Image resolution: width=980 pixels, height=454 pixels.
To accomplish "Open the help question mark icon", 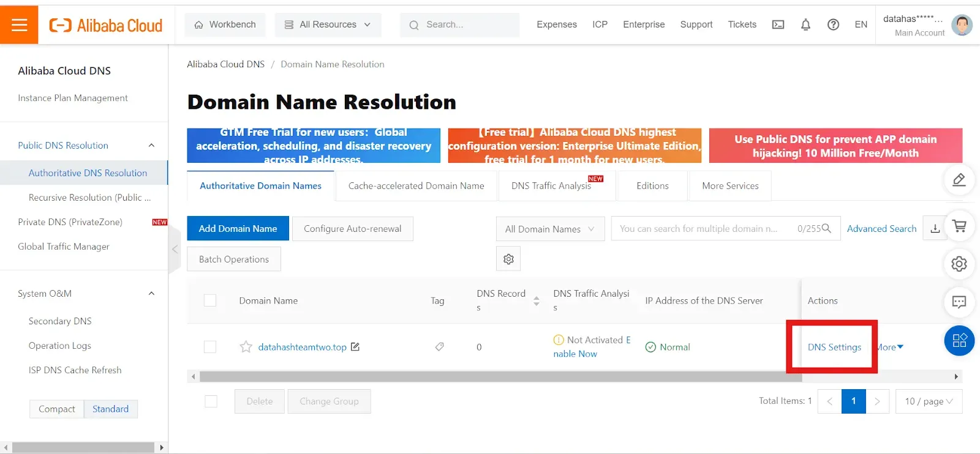I will point(833,24).
